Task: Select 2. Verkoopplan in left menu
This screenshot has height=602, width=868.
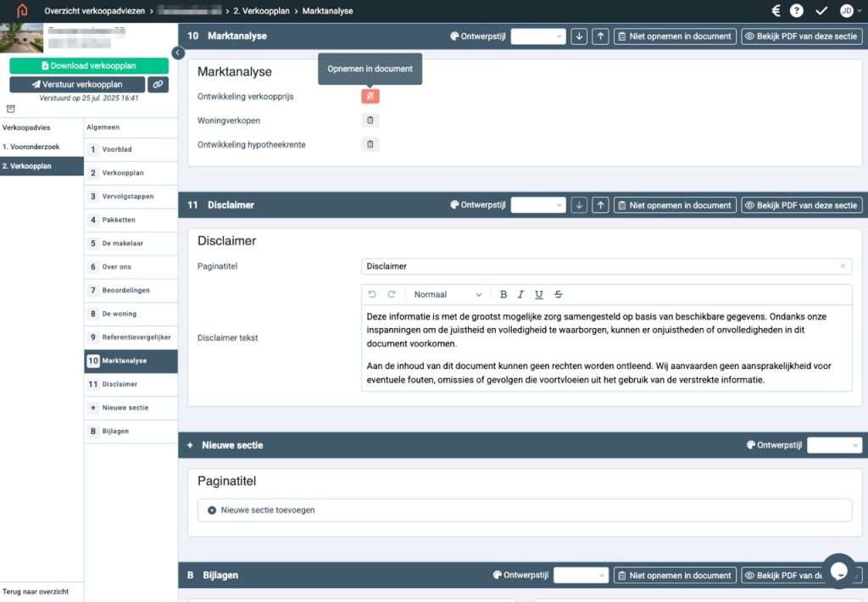Action: [42, 166]
